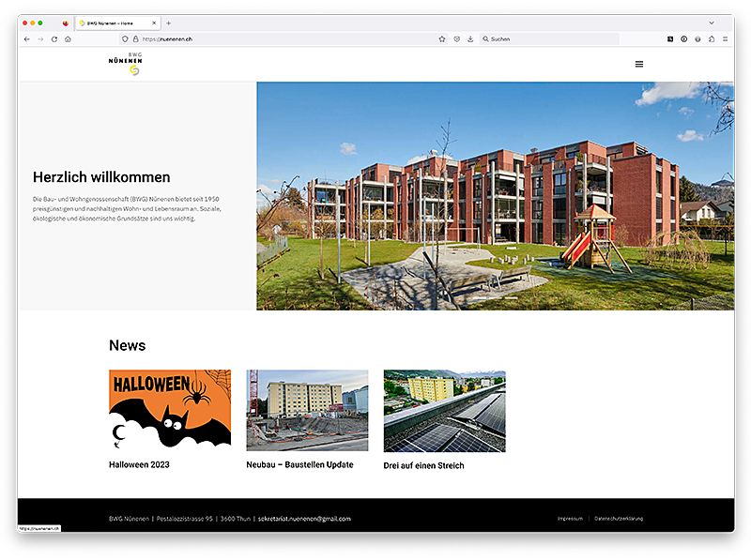Click the Datenschutzerklärung footer link

coord(619,519)
